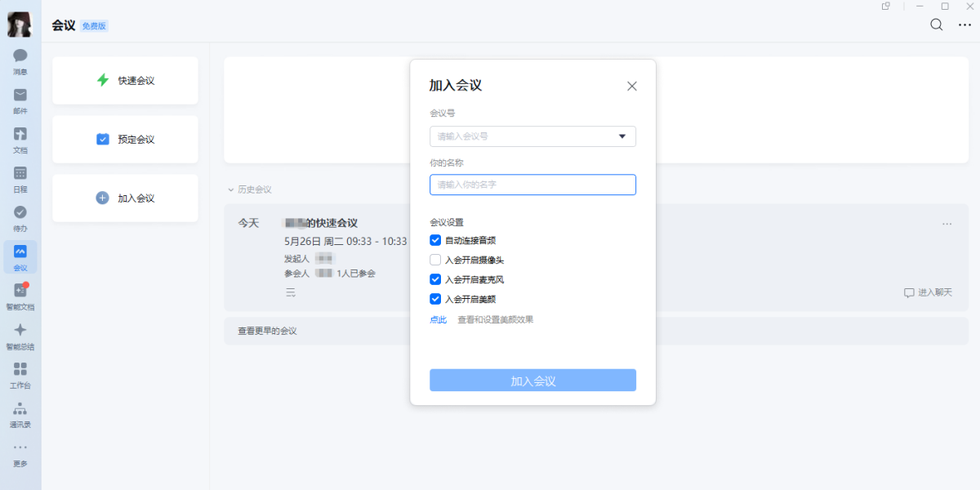980x490 pixels.
Task: Open the Calendar (日程) sidebar icon
Action: point(20,179)
